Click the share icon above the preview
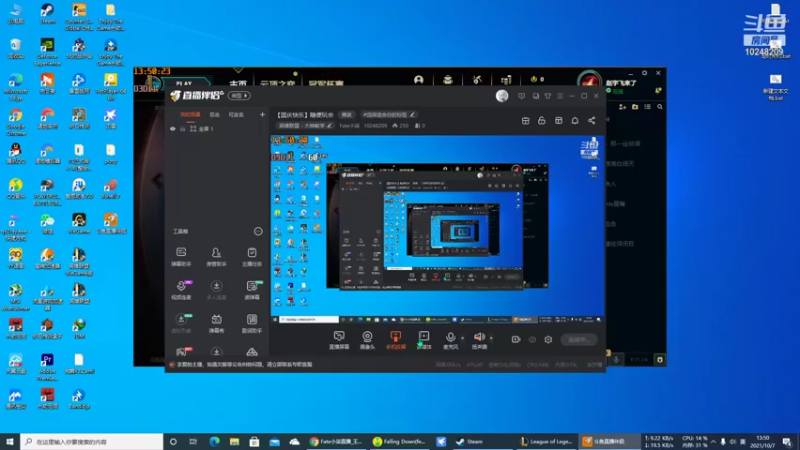The height and width of the screenshot is (450, 800). [x=592, y=120]
